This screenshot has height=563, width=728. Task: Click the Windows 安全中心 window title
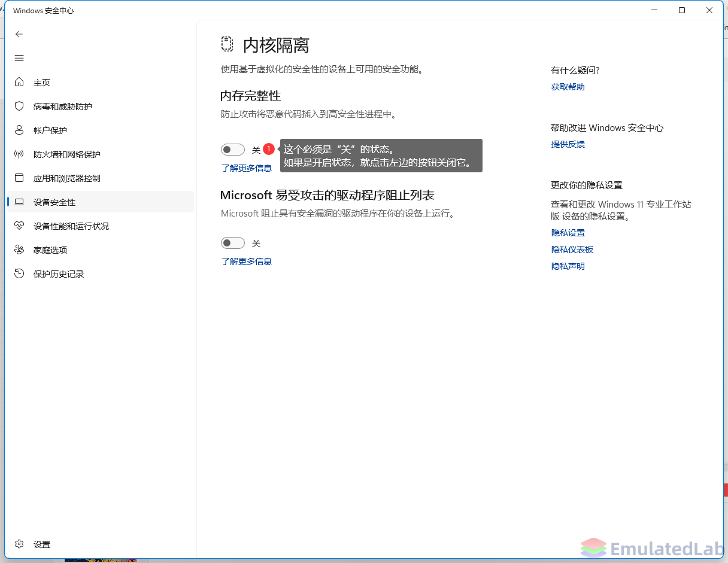[x=43, y=11]
